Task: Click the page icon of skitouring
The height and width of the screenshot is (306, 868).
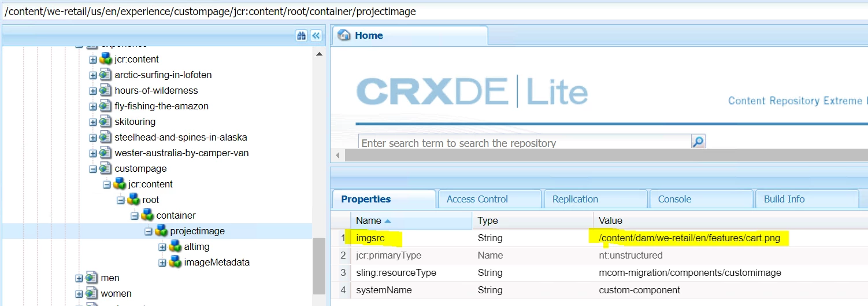Action: click(x=106, y=121)
